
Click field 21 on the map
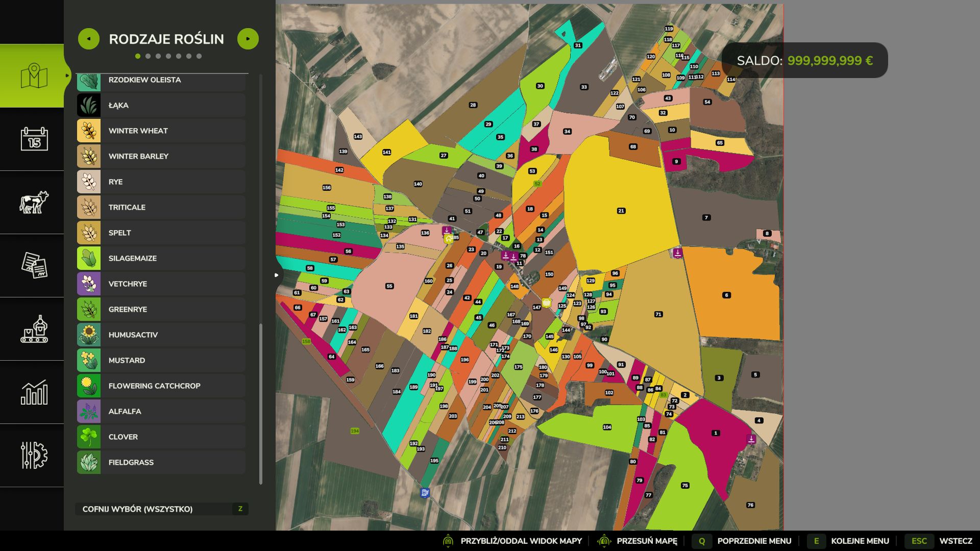coord(621,211)
